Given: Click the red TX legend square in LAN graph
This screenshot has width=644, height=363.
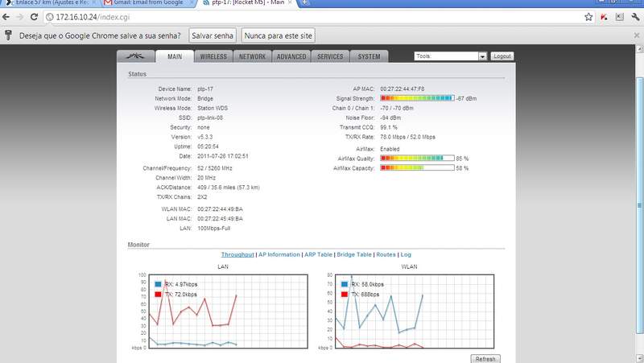Looking at the screenshot, I should coord(158,295).
